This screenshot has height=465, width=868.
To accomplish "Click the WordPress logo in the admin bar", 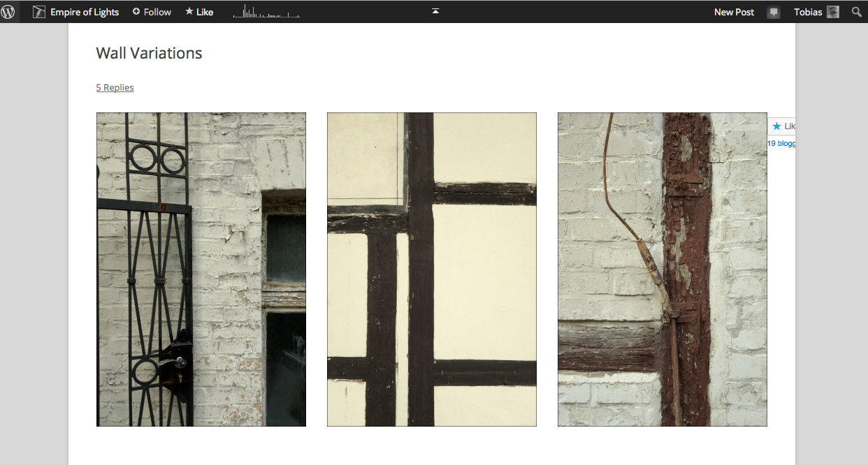I will (x=8, y=12).
